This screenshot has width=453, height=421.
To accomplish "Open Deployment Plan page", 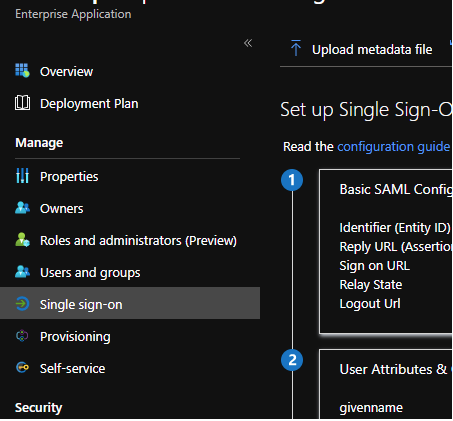I will pos(89,104).
